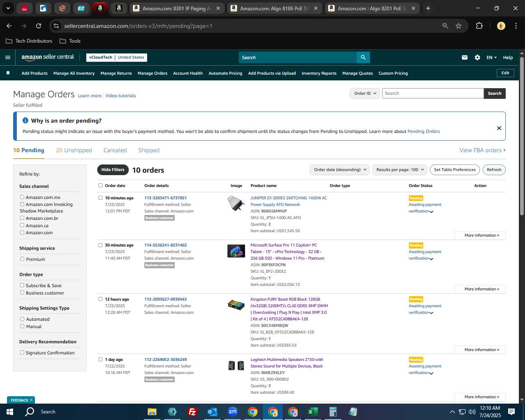Image resolution: width=525 pixels, height=420 pixels.
Task: Switch to the Canceled tab
Action: click(115, 150)
